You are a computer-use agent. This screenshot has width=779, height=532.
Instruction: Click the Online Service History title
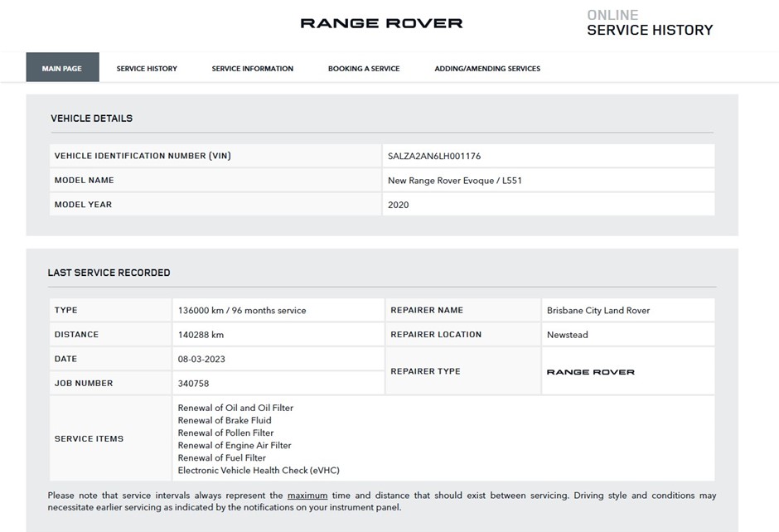pyautogui.click(x=649, y=23)
